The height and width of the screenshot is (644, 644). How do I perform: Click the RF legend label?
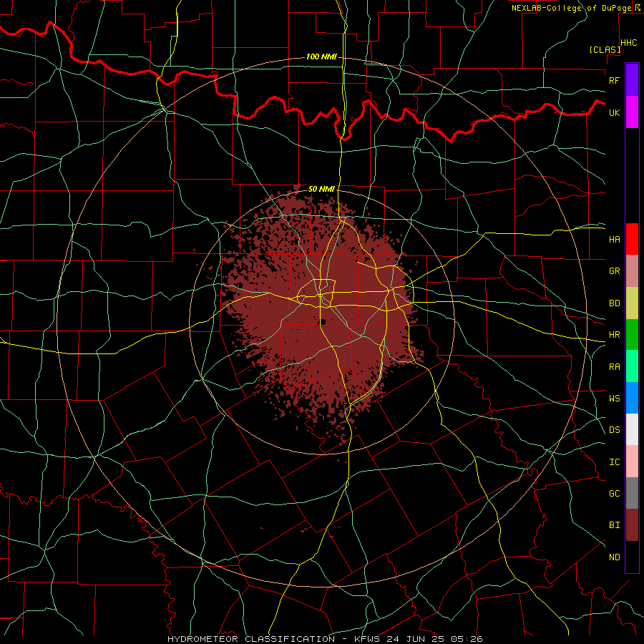click(614, 80)
